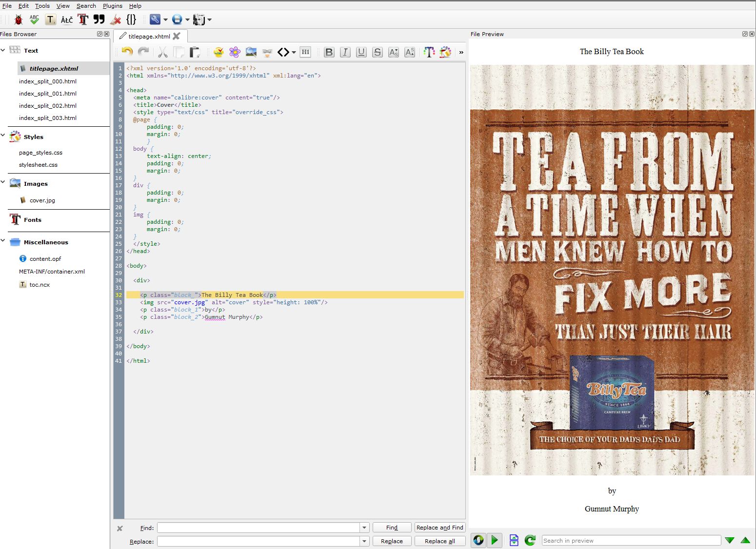Screen dimensions: 756x549
Task: Click the green reload preview icon
Action: pos(530,540)
